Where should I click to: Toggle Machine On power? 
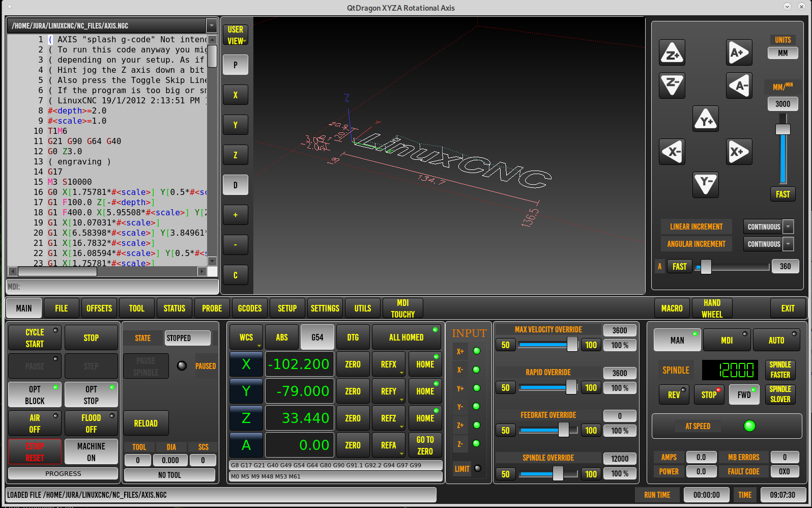(91, 452)
